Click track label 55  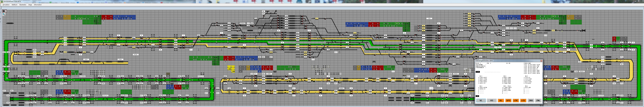click(538, 23)
